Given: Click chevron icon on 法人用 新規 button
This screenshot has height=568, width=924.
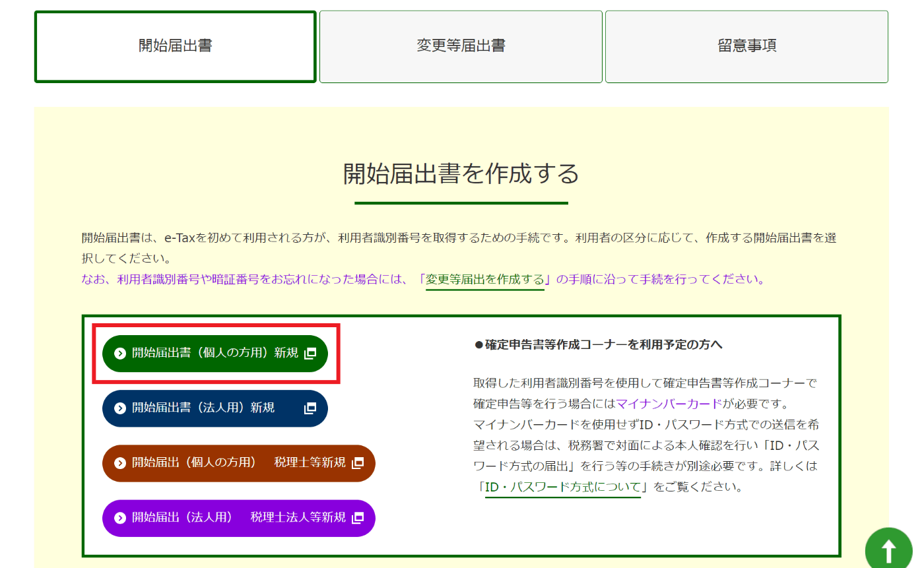Looking at the screenshot, I should [120, 408].
